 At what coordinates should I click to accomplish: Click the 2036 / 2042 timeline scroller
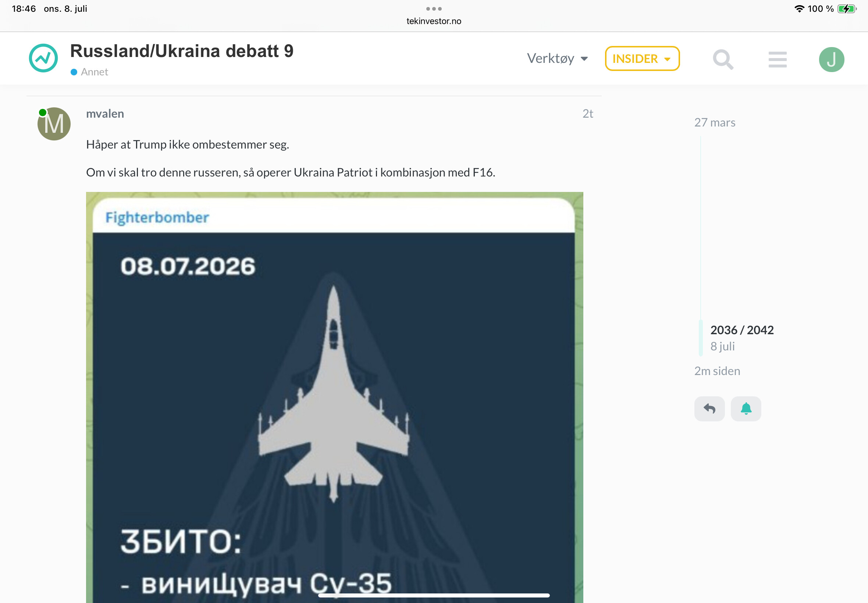(x=742, y=338)
